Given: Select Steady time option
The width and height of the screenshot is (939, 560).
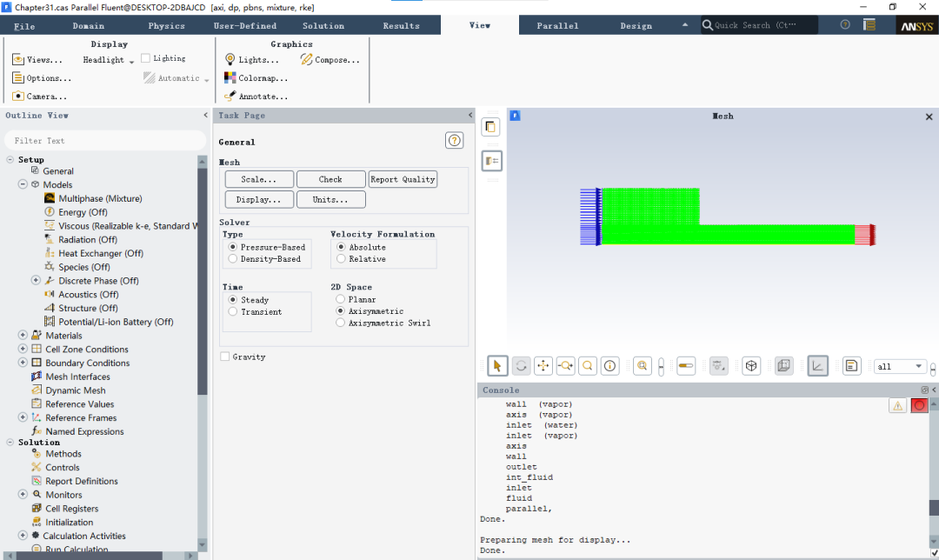Looking at the screenshot, I should pyautogui.click(x=233, y=299).
